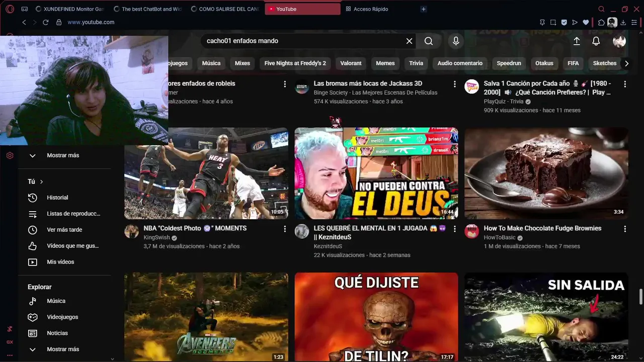Screen dimensions: 644x362
Task: Switch to XUNDEFINED Monitor tab
Action: 70,9
